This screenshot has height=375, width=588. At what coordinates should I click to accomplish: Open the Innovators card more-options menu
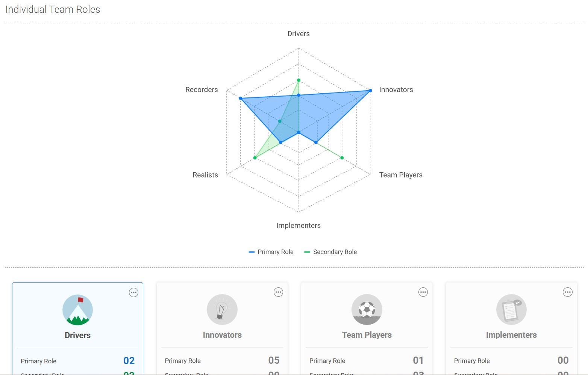[278, 292]
